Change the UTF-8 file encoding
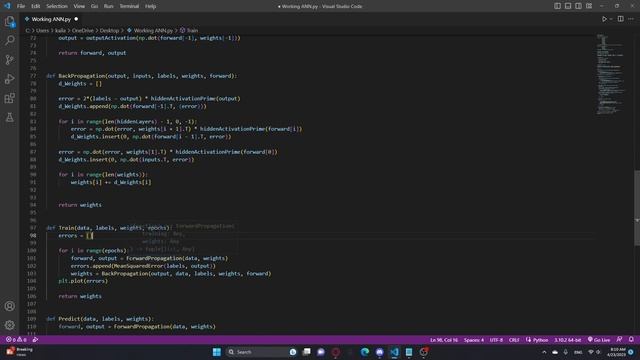 pyautogui.click(x=496, y=340)
